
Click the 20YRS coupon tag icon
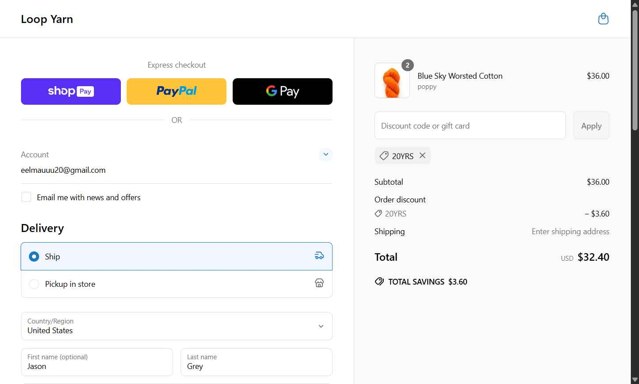click(x=384, y=156)
